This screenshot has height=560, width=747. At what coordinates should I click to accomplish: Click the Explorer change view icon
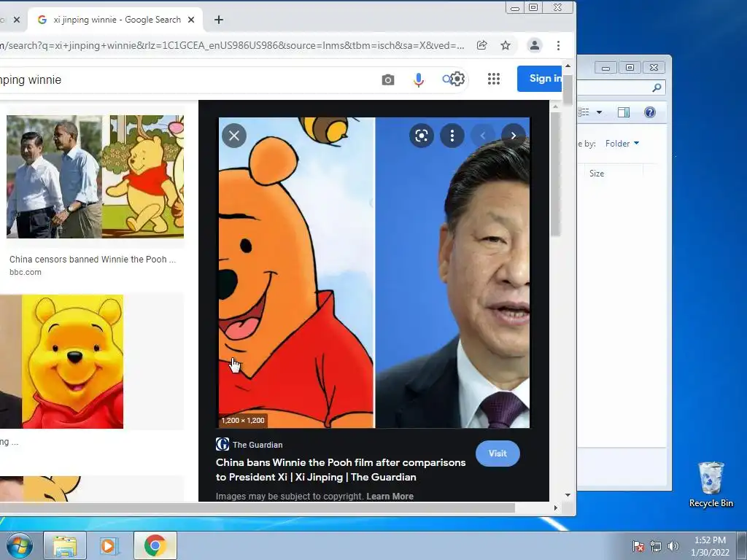(x=584, y=112)
